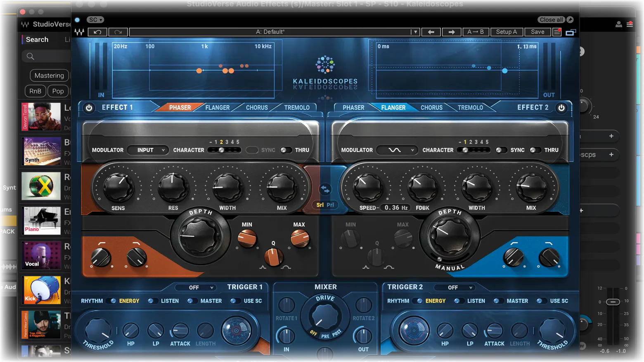Choose Prl parallel routing
Image resolution: width=644 pixels, height=362 pixels.
point(330,205)
